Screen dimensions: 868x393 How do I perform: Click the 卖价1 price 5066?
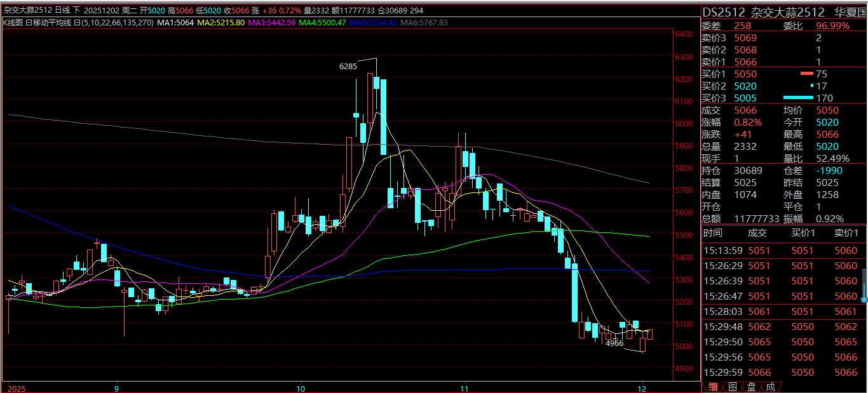coord(745,62)
